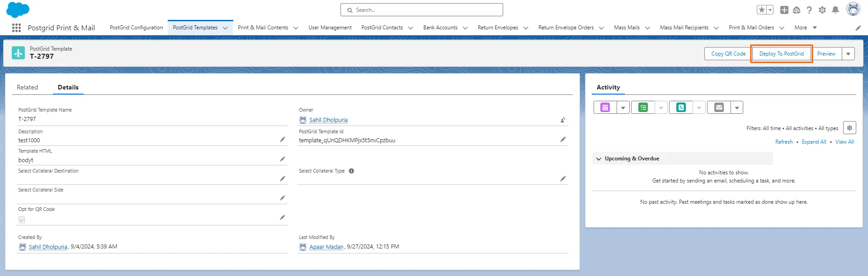Click the New Task icon
The image size is (868, 276).
[643, 107]
